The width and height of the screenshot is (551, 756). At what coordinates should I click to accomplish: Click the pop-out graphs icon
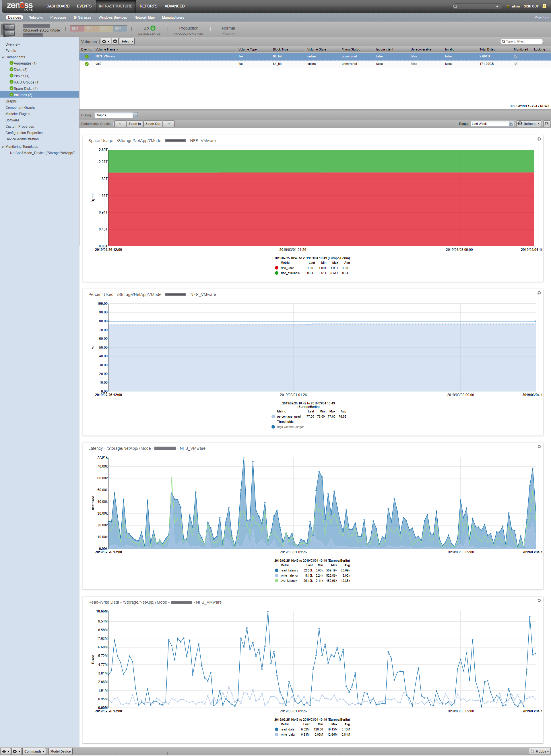pyautogui.click(x=546, y=124)
